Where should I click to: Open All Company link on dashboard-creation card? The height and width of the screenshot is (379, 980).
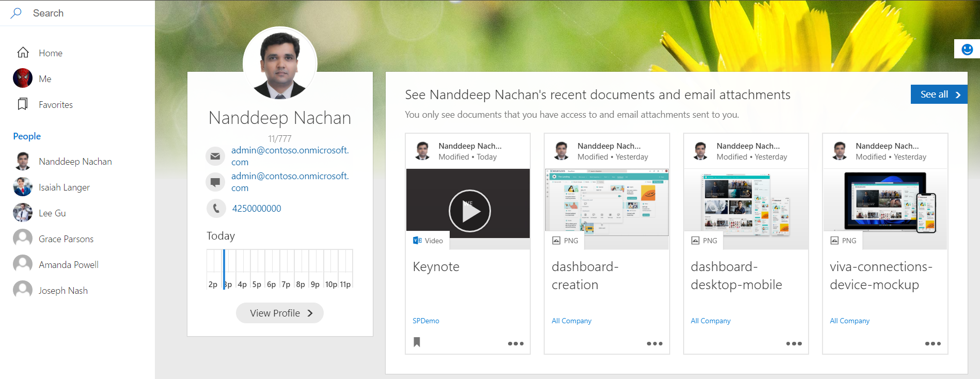pos(572,321)
